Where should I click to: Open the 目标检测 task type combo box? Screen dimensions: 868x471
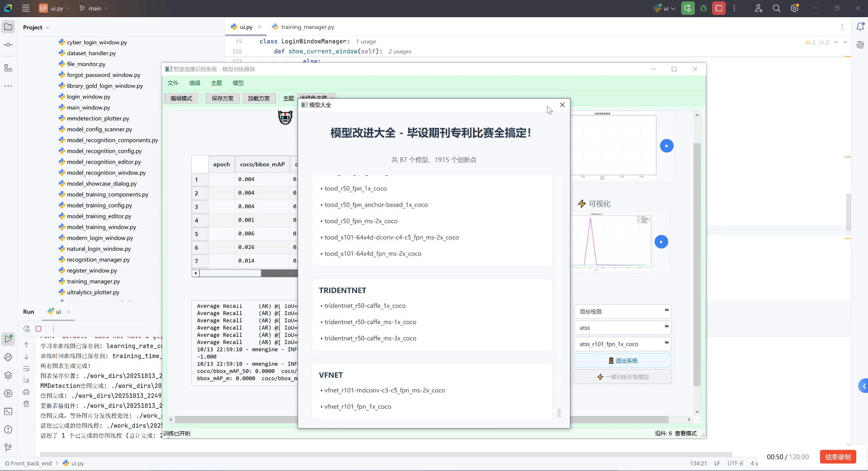(x=623, y=311)
